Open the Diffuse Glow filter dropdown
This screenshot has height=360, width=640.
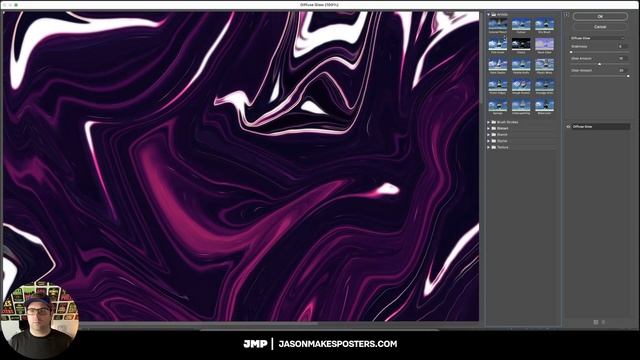[598, 38]
